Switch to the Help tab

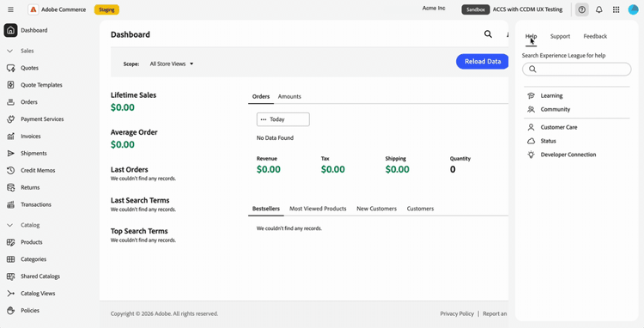pos(531,36)
